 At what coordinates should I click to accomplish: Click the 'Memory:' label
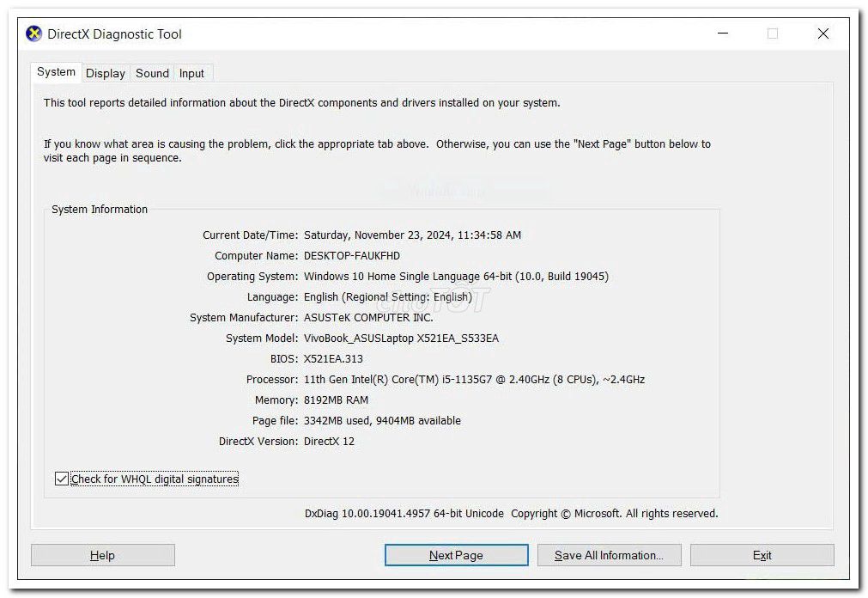pos(276,400)
